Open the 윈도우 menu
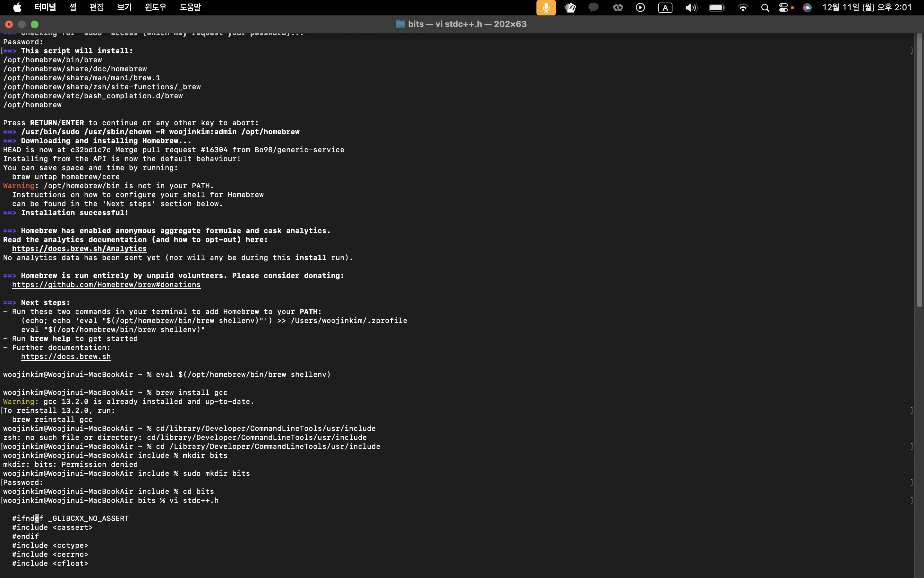924x578 pixels. tap(155, 7)
